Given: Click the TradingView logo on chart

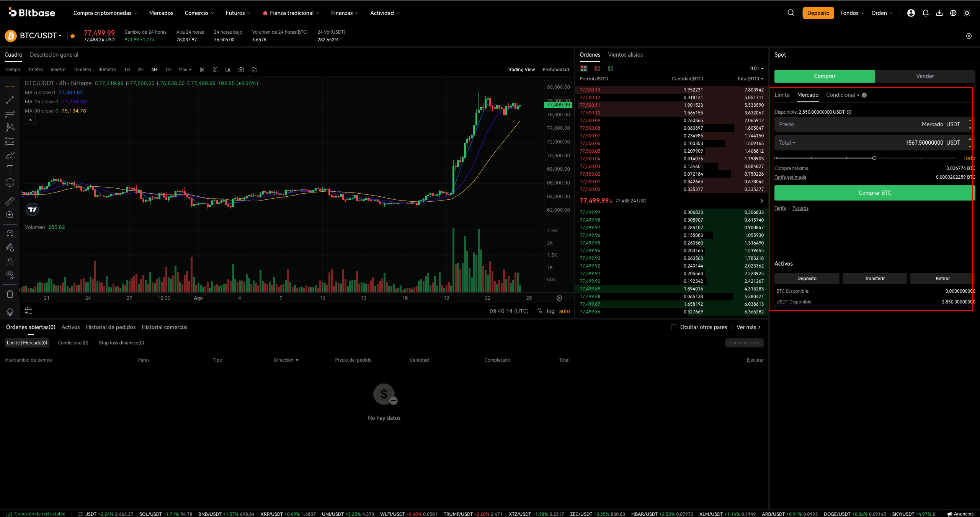Looking at the screenshot, I should [x=33, y=209].
